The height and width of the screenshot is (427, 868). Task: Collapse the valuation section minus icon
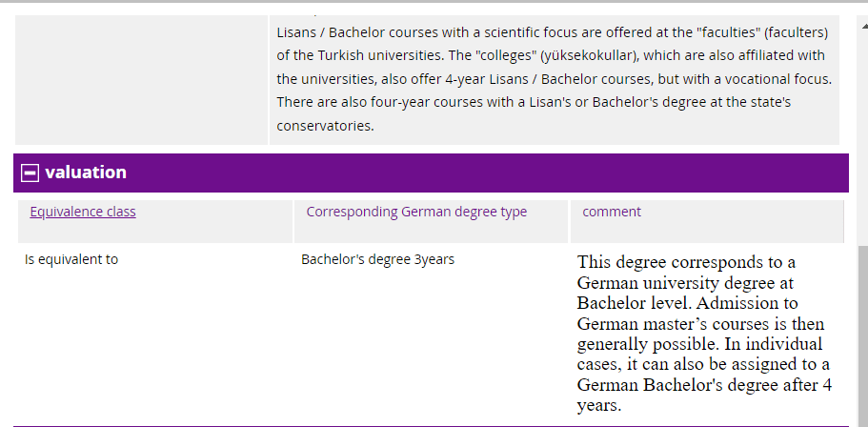(30, 173)
